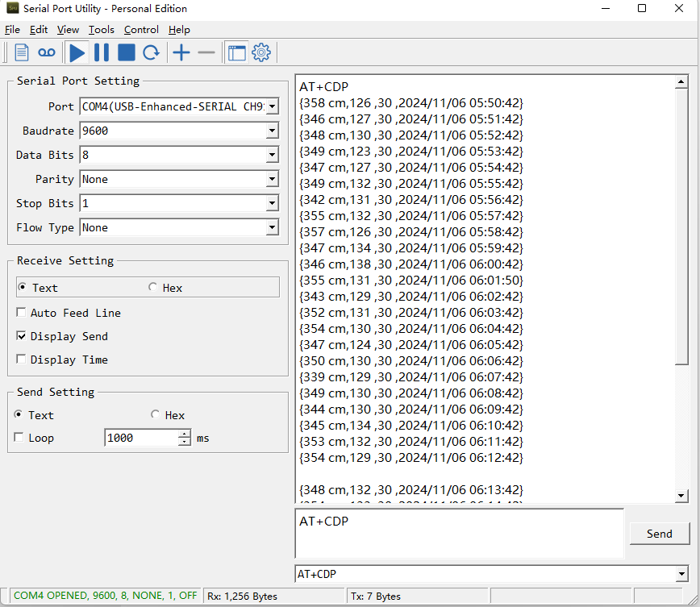Expand the Parity dropdown
Screen dimensions: 700x607
coord(272,179)
